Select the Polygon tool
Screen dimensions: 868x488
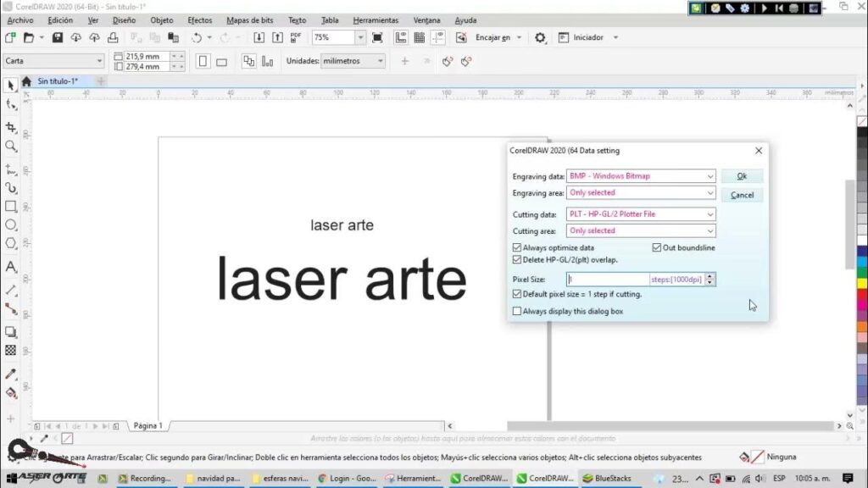click(11, 243)
